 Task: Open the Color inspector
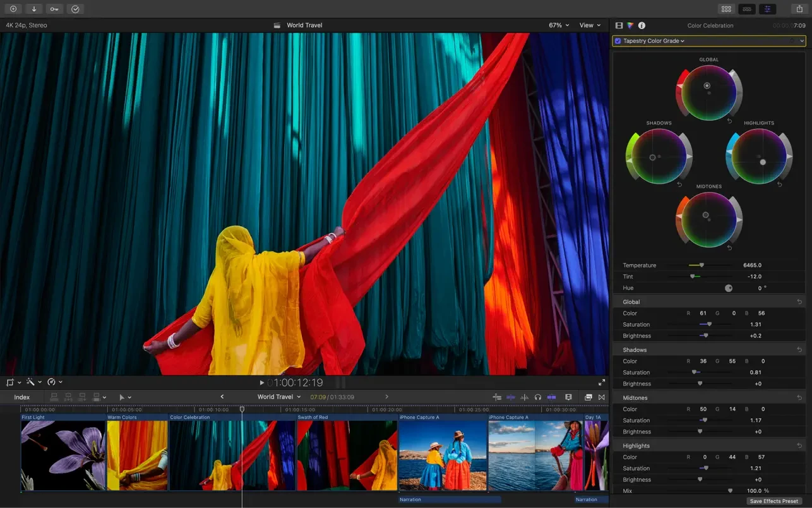pos(630,25)
